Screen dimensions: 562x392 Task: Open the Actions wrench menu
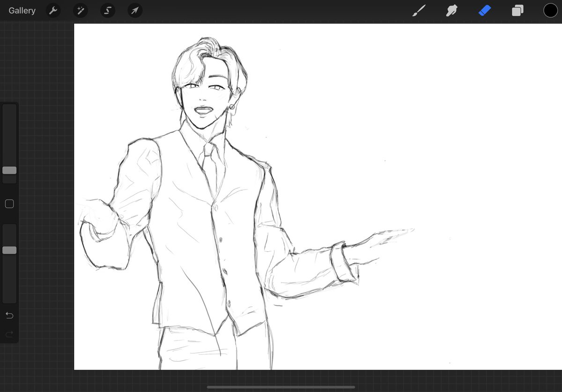53,11
